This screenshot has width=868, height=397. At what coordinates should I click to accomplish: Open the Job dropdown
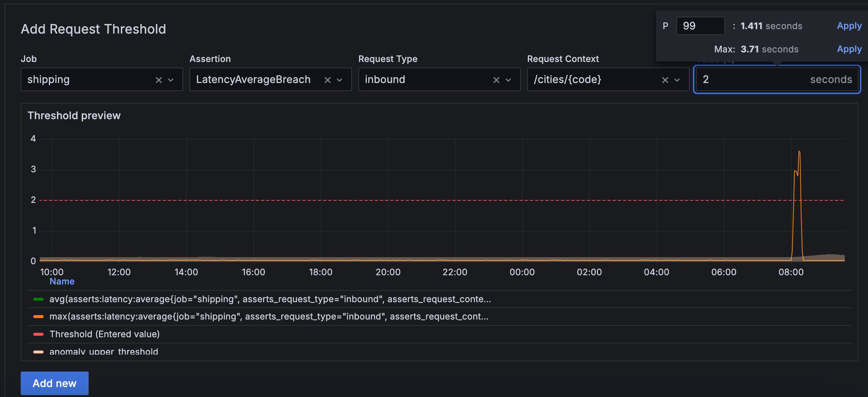point(171,79)
